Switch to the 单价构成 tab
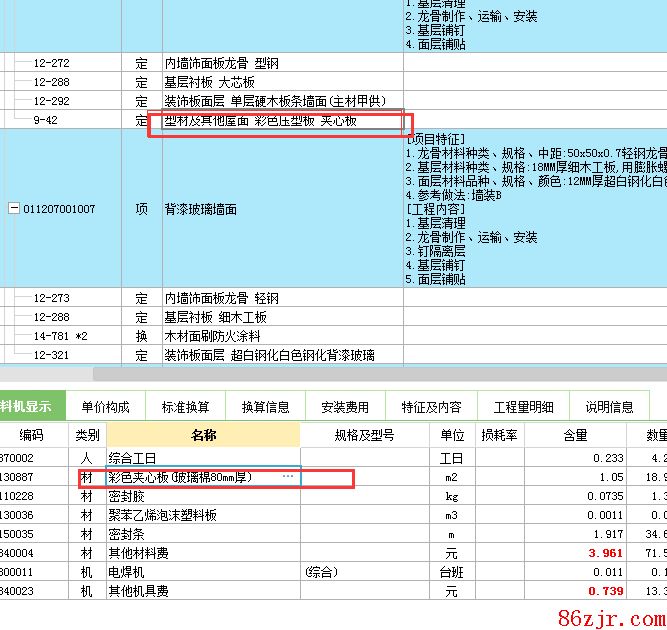The width and height of the screenshot is (667, 630). (x=105, y=407)
